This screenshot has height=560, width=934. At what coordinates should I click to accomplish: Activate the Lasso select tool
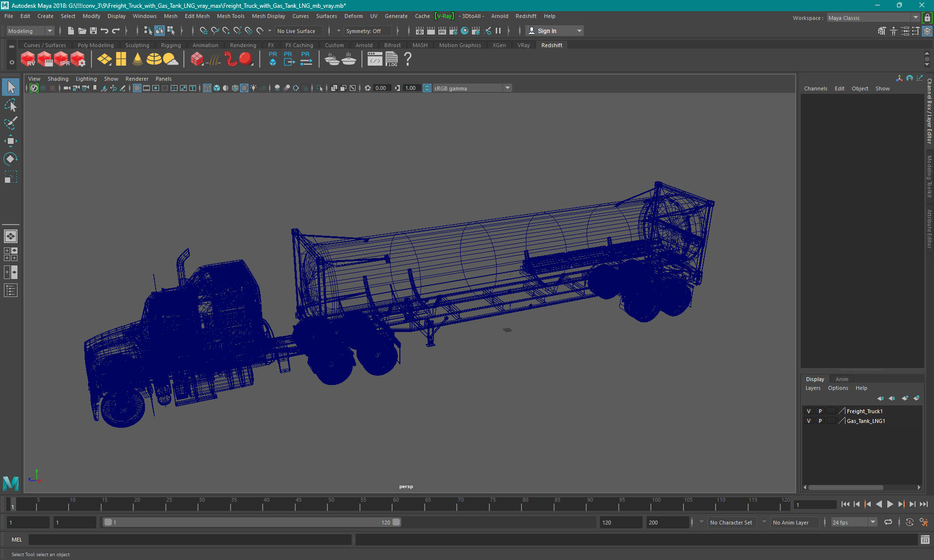point(11,105)
